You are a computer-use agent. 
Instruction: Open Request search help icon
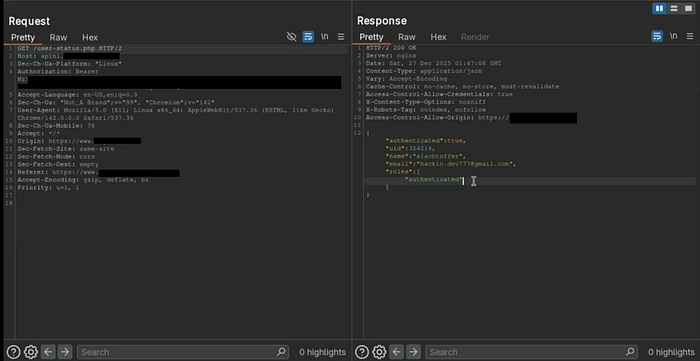[x=13, y=352]
